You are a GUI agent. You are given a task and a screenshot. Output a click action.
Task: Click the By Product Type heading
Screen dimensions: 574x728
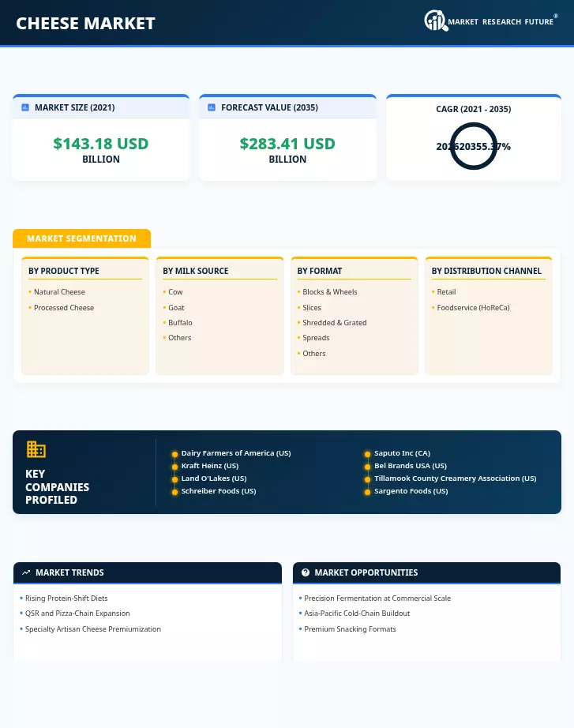pos(64,271)
